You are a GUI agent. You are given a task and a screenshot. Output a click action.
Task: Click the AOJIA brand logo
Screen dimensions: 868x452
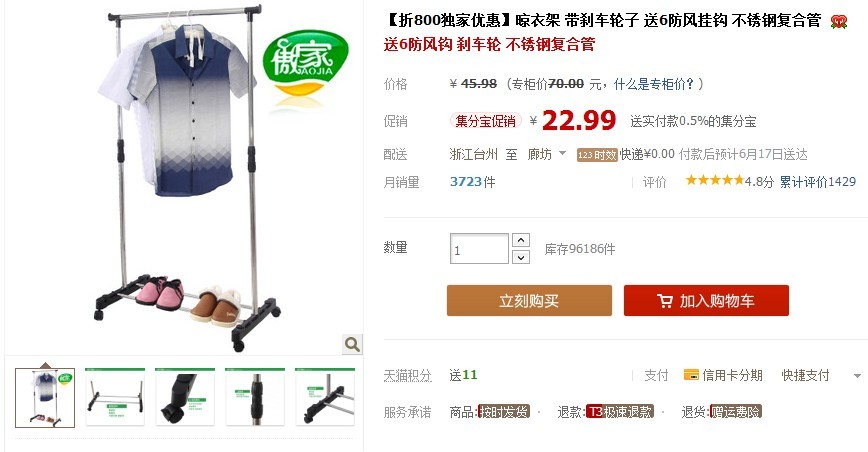[305, 63]
